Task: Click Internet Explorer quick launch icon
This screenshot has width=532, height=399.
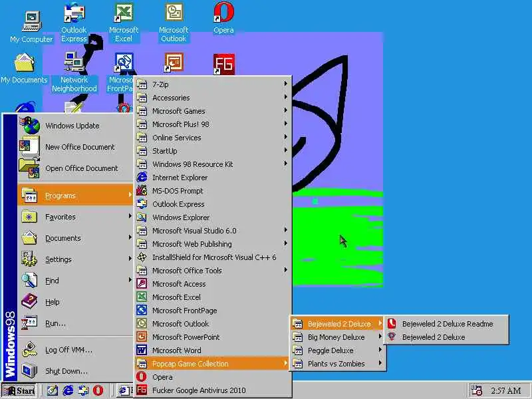Action: [68, 390]
